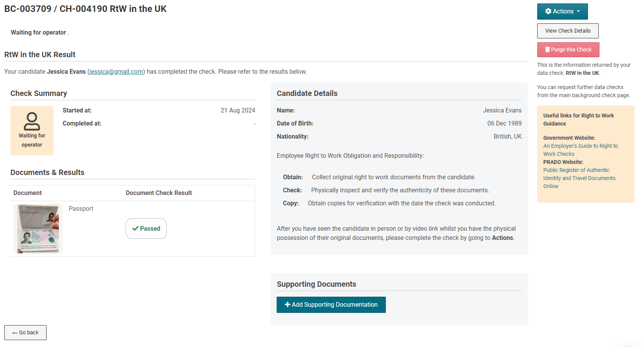Click the View Check Details button
644x347 pixels.
(568, 31)
